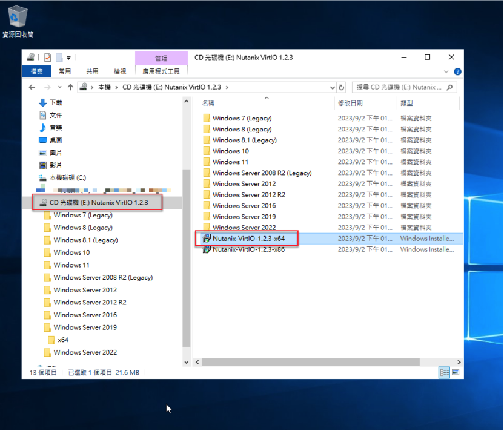The height and width of the screenshot is (431, 504).
Task: Go forward with the right arrow button
Action: point(47,87)
